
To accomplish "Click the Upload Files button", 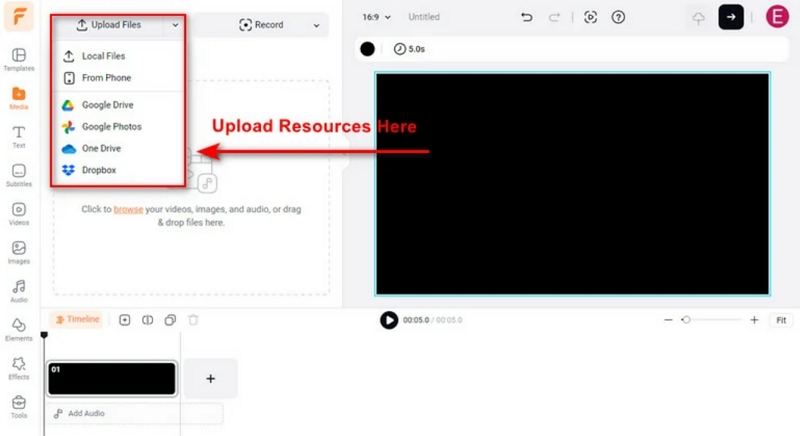I will pos(109,24).
